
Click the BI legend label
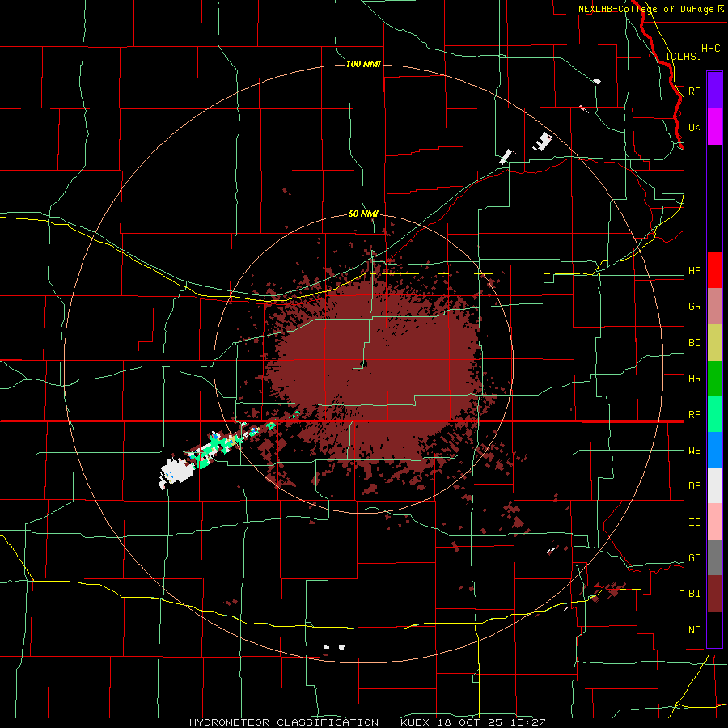(694, 594)
